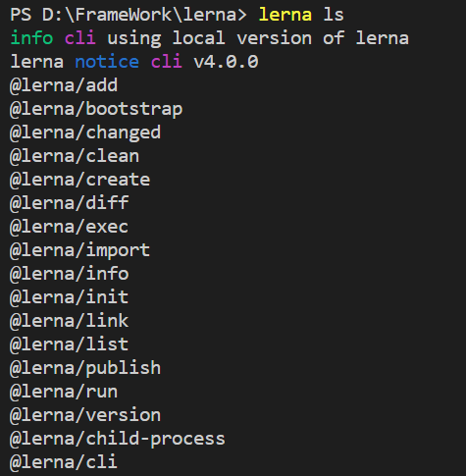Click the @lerna/clean output line
The height and width of the screenshot is (476, 466).
coord(75,156)
